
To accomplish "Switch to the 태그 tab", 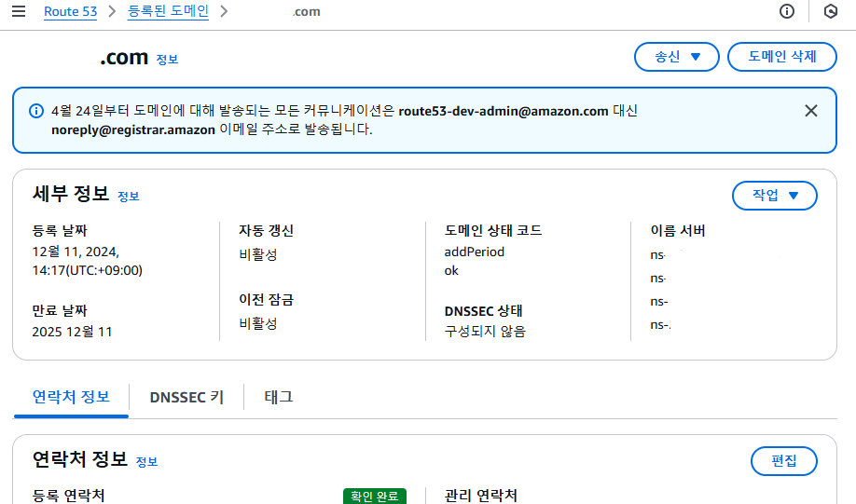I will click(279, 397).
